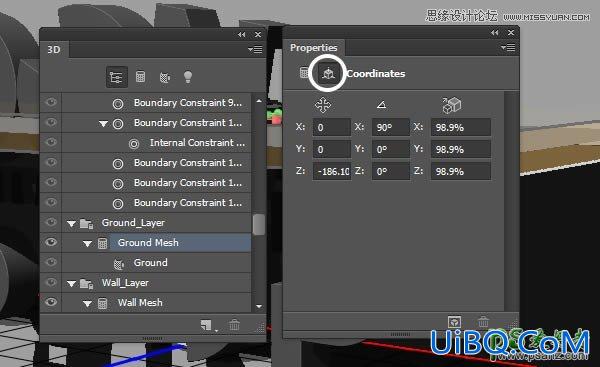The image size is (600, 367).
Task: Click the scale cube icon above coordinates
Action: (x=452, y=105)
